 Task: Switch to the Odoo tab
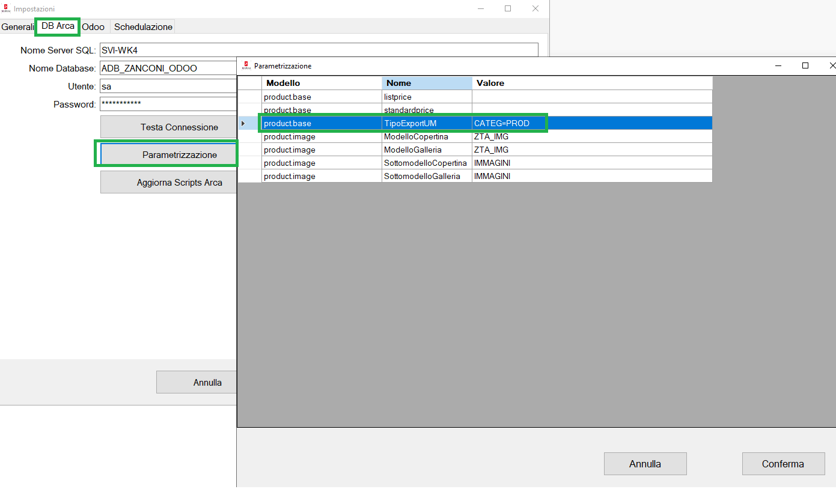[x=93, y=27]
